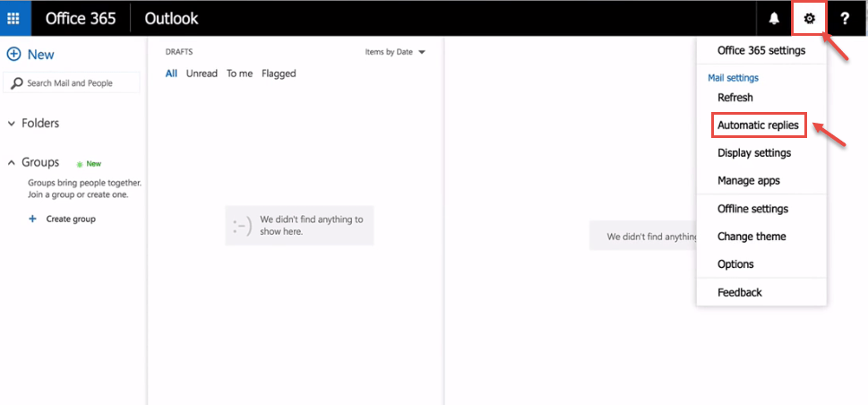Click the Office 365 header link
868x405 pixels.
point(81,18)
